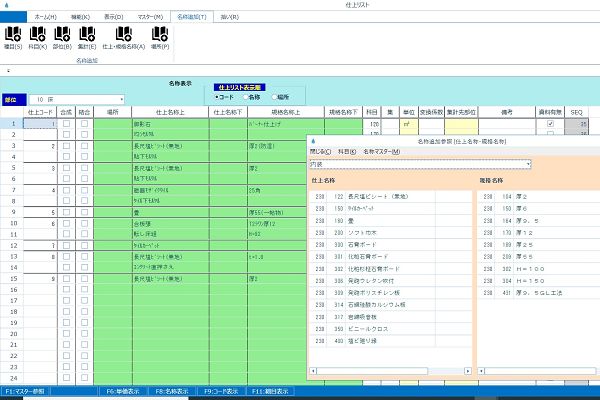Select 発泡ポリスチレン板 in the 仕上名称 list
Viewport: 600px width, 400px height.
click(x=390, y=292)
